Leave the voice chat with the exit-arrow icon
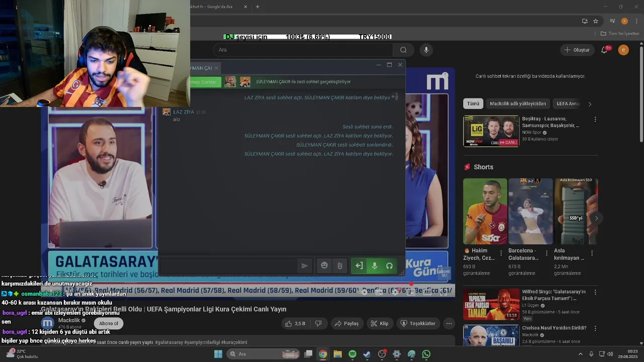This screenshot has width=644, height=362. (359, 265)
